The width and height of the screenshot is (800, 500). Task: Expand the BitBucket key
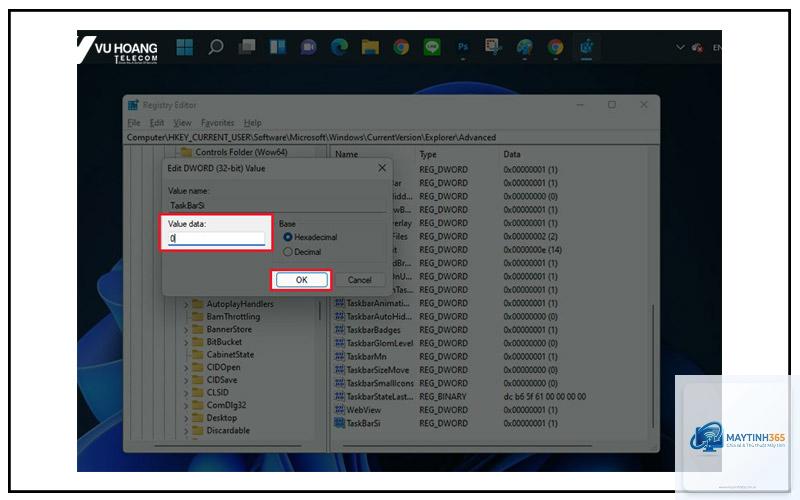(x=186, y=342)
